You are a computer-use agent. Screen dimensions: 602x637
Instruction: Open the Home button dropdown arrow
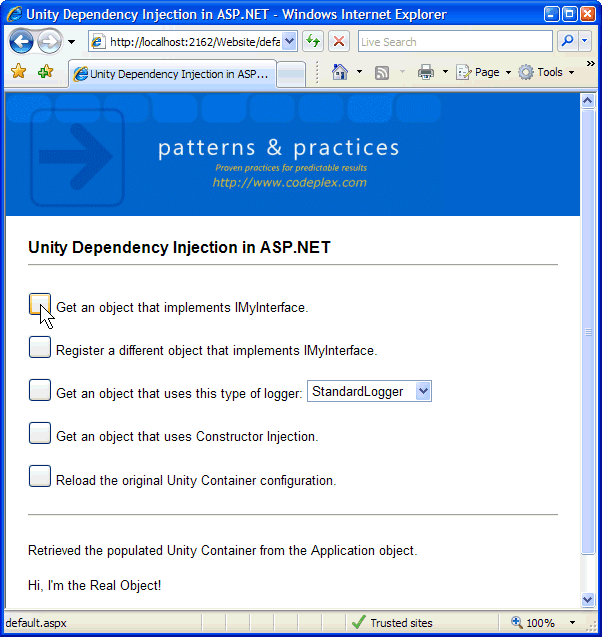pyautogui.click(x=359, y=72)
